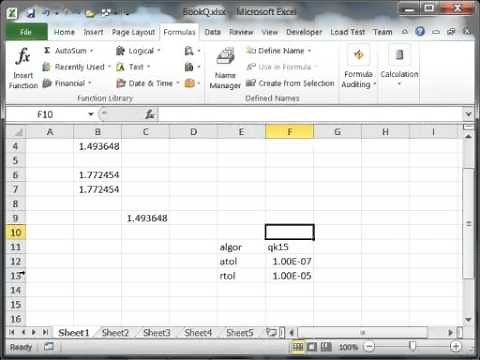The height and width of the screenshot is (360, 480).
Task: Open Math & Trig functions icon
Action: coord(192,67)
